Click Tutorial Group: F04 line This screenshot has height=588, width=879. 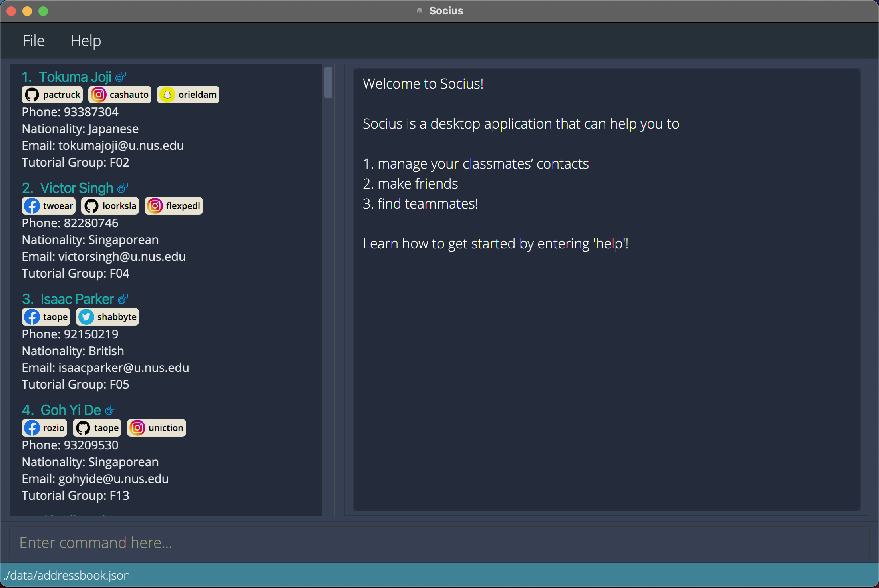coord(76,273)
